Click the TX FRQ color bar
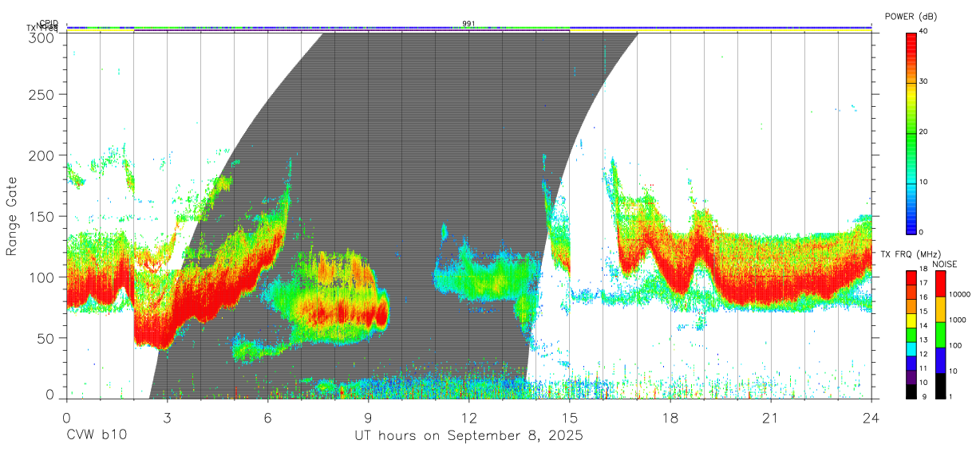 [911, 333]
